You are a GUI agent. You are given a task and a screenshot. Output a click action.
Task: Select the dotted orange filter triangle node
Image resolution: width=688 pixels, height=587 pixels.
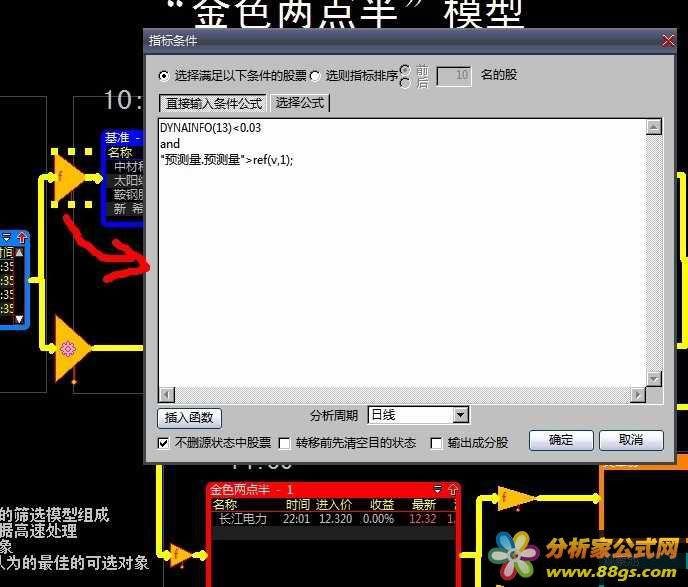tap(68, 178)
